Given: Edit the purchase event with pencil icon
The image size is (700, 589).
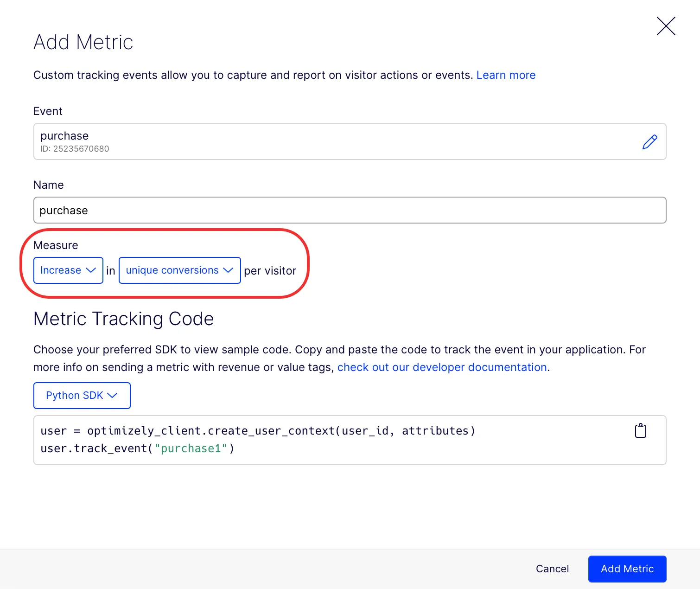Looking at the screenshot, I should pyautogui.click(x=649, y=141).
